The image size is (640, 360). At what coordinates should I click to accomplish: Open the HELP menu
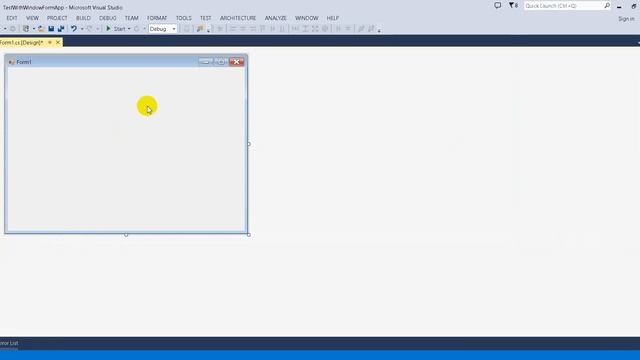pyautogui.click(x=333, y=18)
